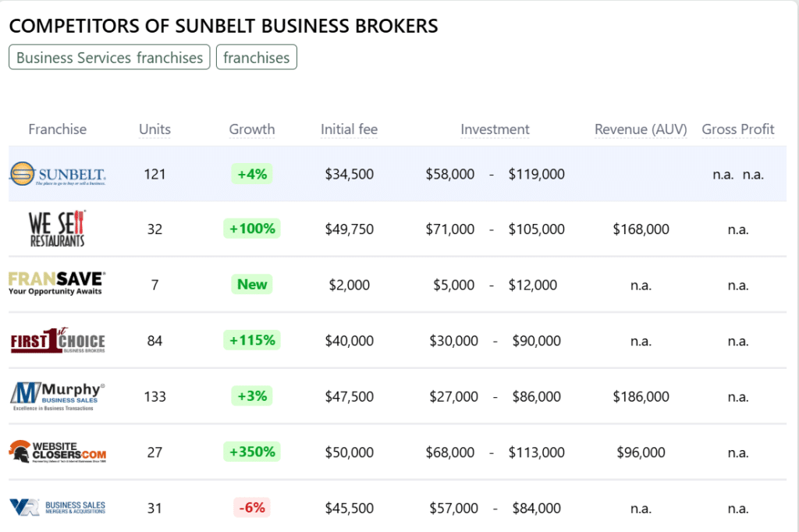
Task: Click the $45,500 initial fee
Action: (x=349, y=509)
